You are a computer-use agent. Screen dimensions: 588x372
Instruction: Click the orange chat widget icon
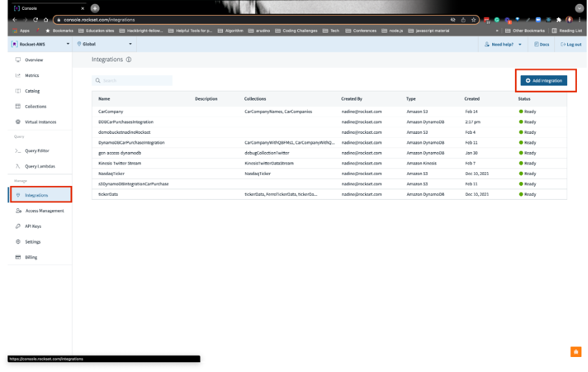coord(576,352)
